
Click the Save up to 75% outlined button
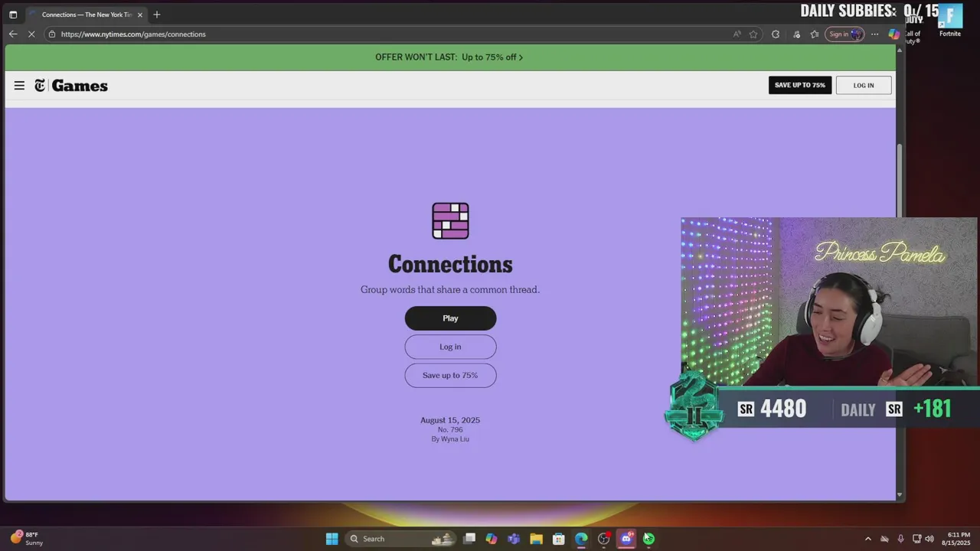(x=450, y=375)
